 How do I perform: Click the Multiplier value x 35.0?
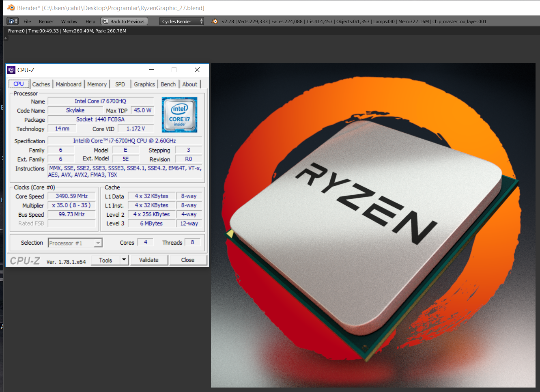72,205
